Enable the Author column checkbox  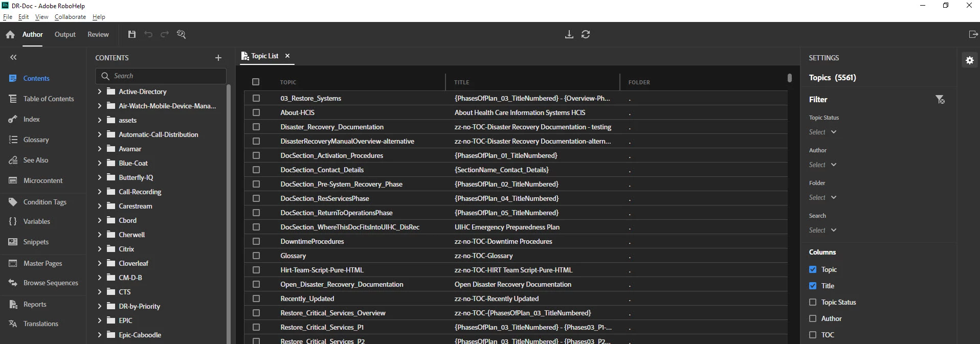[x=813, y=318]
